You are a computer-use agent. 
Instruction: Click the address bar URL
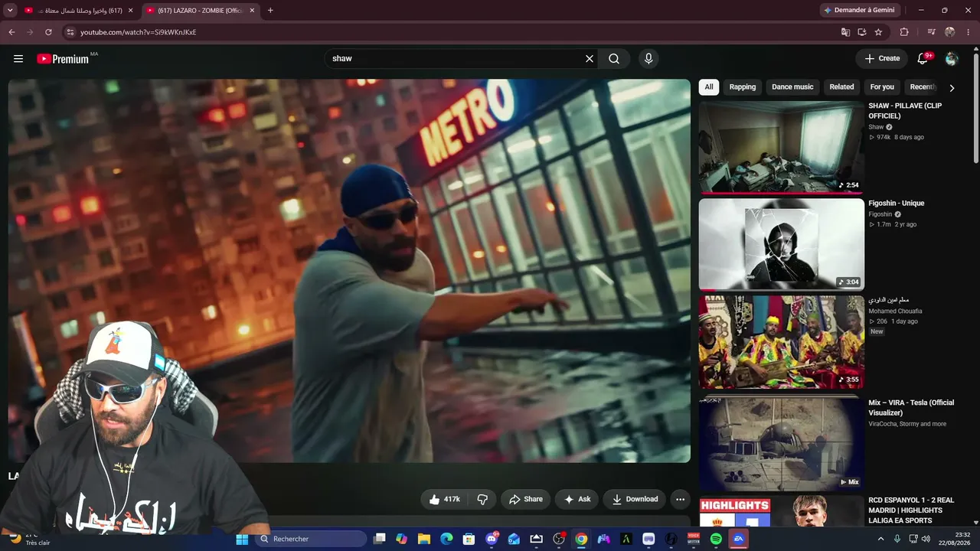pyautogui.click(x=139, y=32)
